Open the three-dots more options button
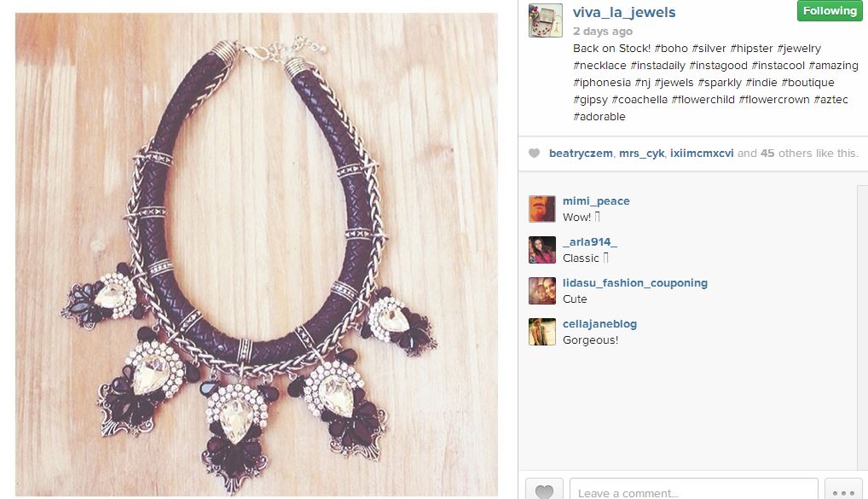 tap(843, 490)
